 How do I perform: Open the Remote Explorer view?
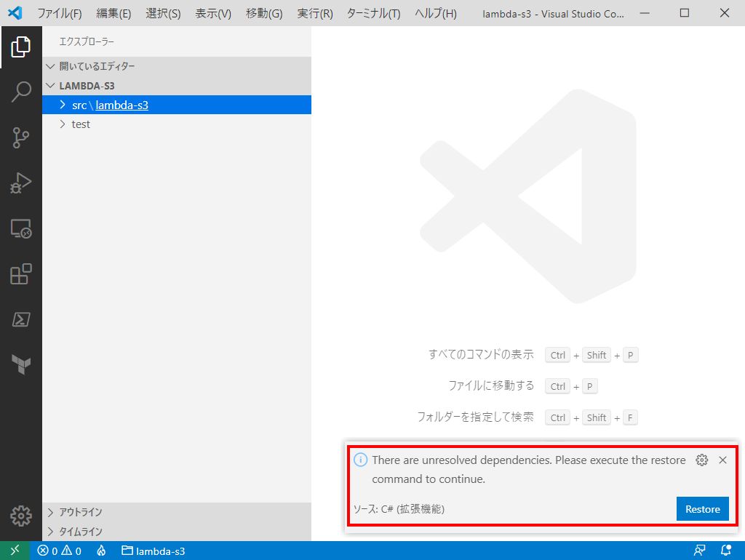pyautogui.click(x=21, y=229)
